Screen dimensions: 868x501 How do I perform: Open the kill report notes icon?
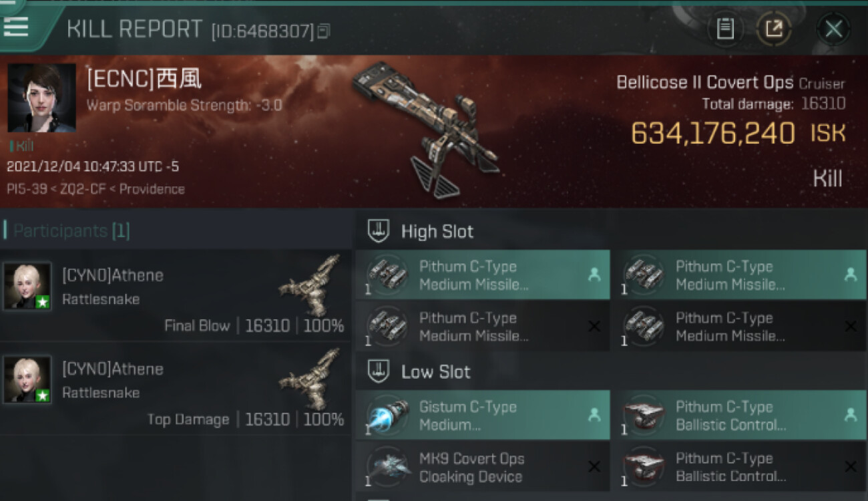tap(725, 29)
